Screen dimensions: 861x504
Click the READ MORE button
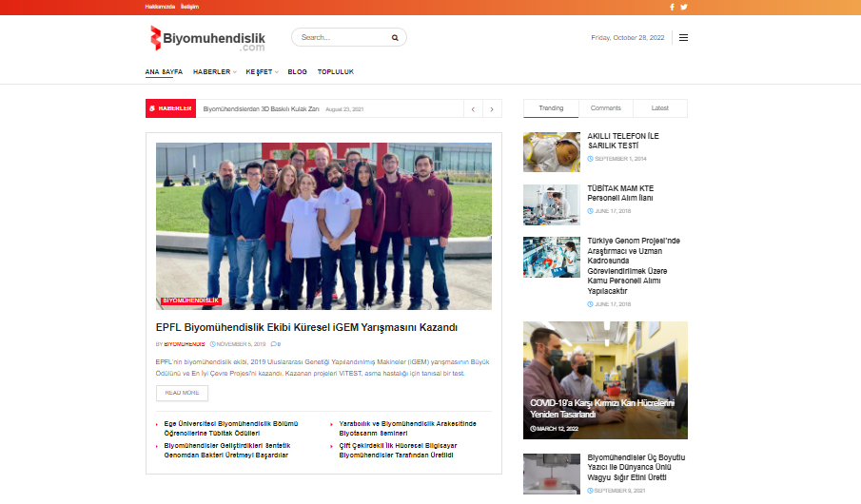182,393
